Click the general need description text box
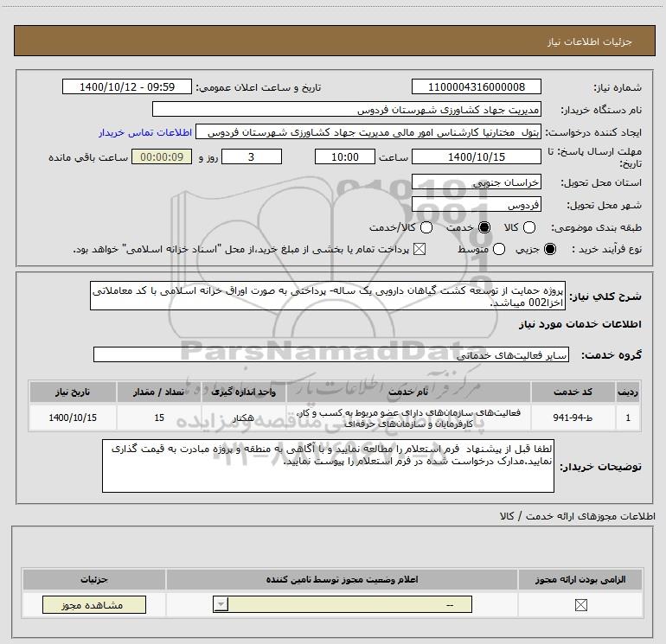The width and height of the screenshot is (666, 644). tap(328, 296)
